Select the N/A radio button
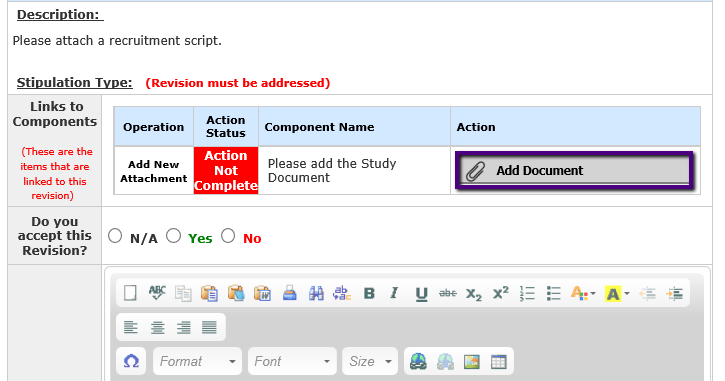The height and width of the screenshot is (381, 725). 115,236
